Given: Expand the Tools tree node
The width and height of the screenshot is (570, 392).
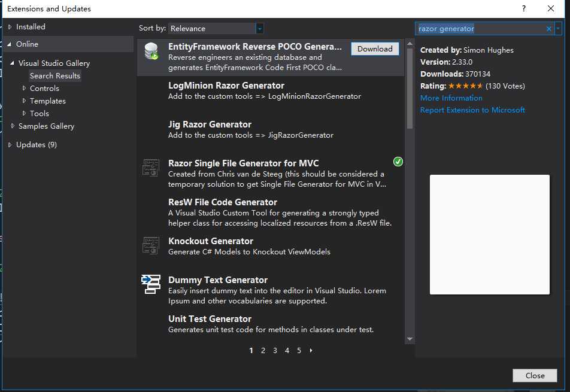Looking at the screenshot, I should pos(24,113).
